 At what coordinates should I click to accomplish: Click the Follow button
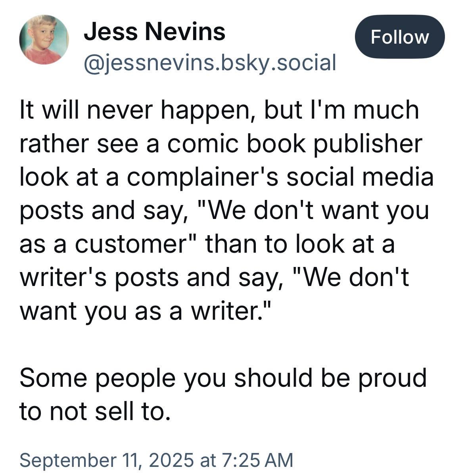[x=399, y=37]
